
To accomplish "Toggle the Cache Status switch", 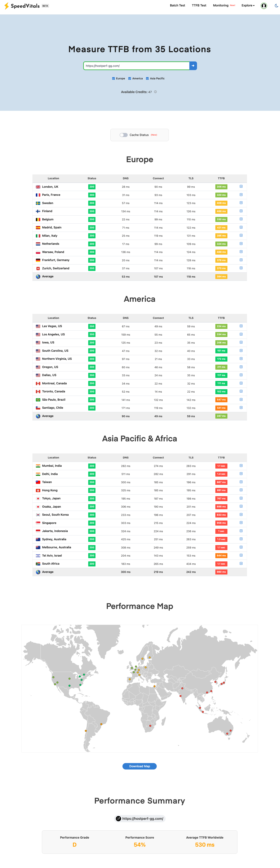I will [124, 135].
